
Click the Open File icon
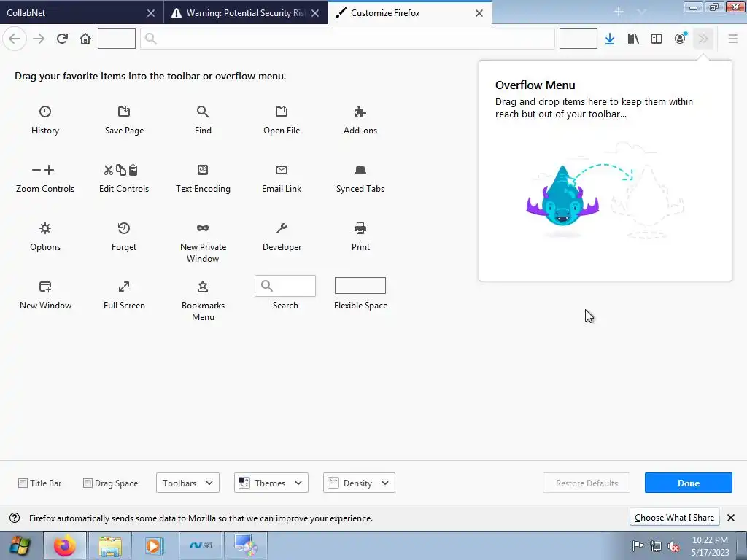pos(282,112)
